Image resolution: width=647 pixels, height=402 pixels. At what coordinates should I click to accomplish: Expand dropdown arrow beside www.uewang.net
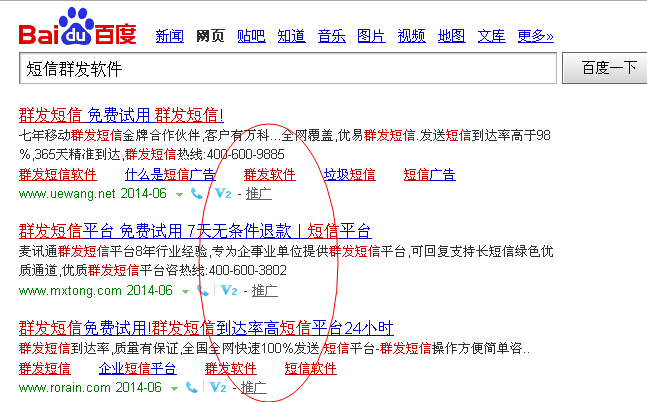point(179,194)
